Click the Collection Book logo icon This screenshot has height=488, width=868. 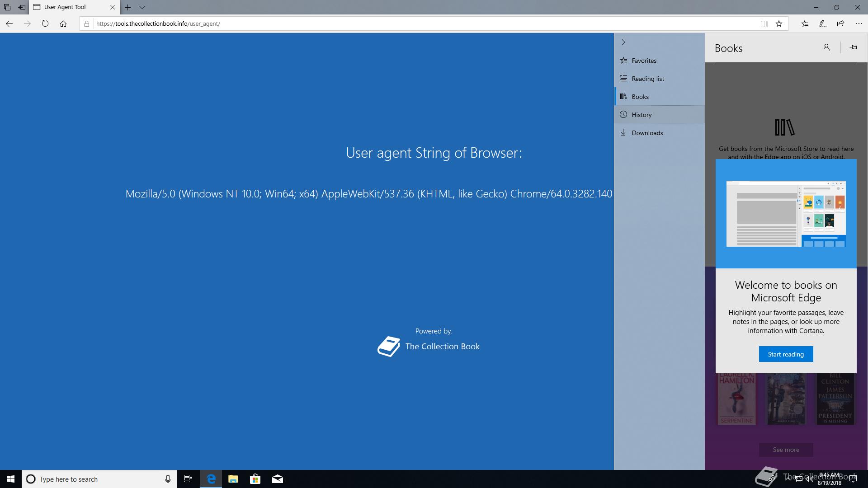(389, 347)
